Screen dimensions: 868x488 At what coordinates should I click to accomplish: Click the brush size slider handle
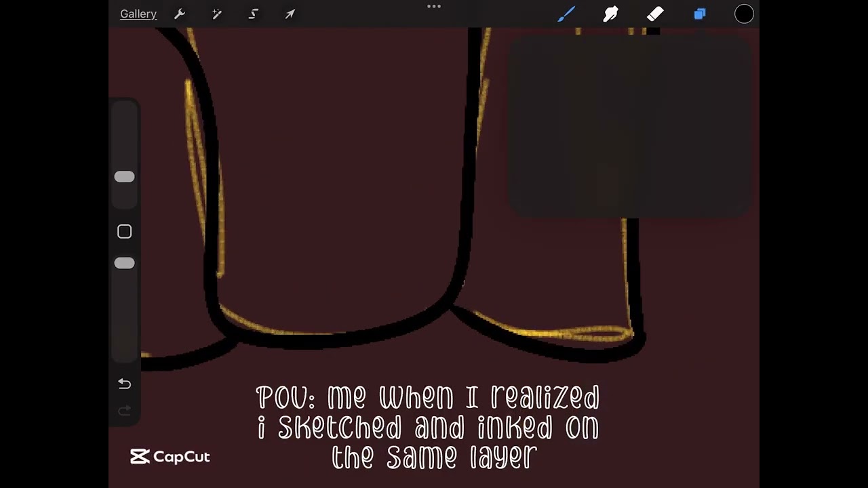pos(124,177)
